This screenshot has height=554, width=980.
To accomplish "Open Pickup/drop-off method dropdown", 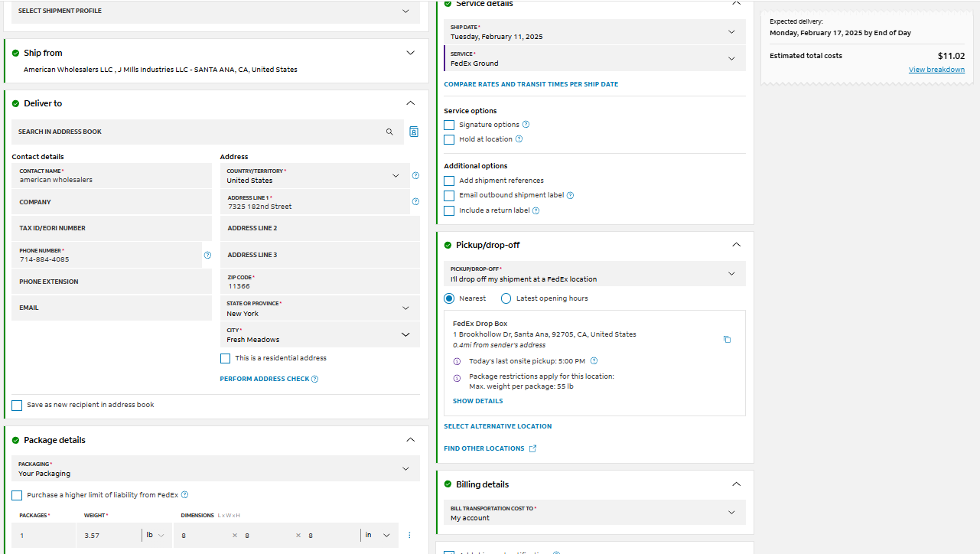I will click(x=594, y=274).
